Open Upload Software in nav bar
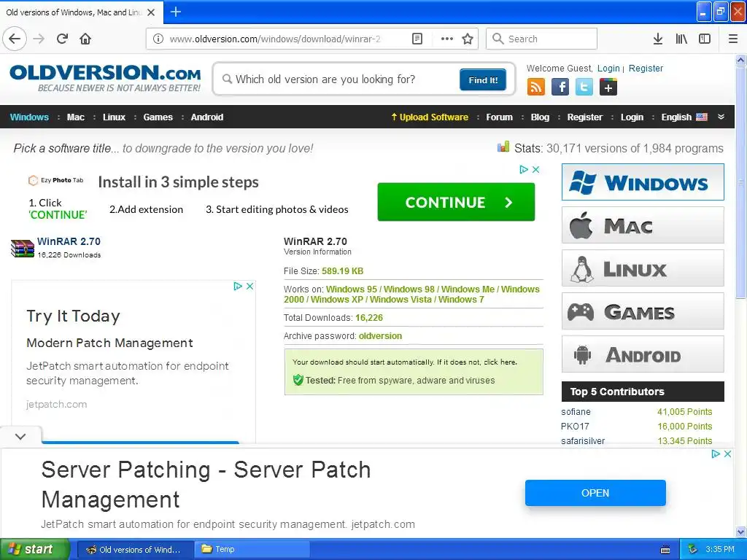The width and height of the screenshot is (747, 560). click(429, 117)
